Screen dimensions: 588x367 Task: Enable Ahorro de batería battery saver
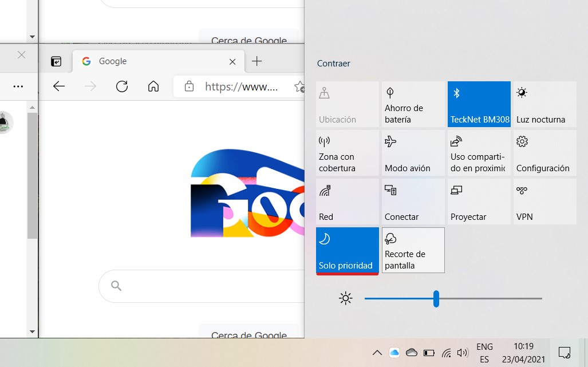click(x=413, y=104)
